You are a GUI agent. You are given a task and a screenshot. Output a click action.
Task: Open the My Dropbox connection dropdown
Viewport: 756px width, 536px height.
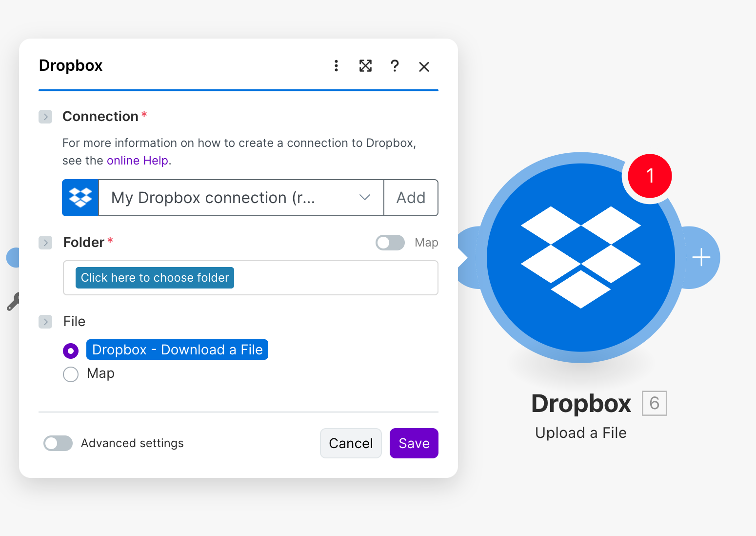point(241,198)
